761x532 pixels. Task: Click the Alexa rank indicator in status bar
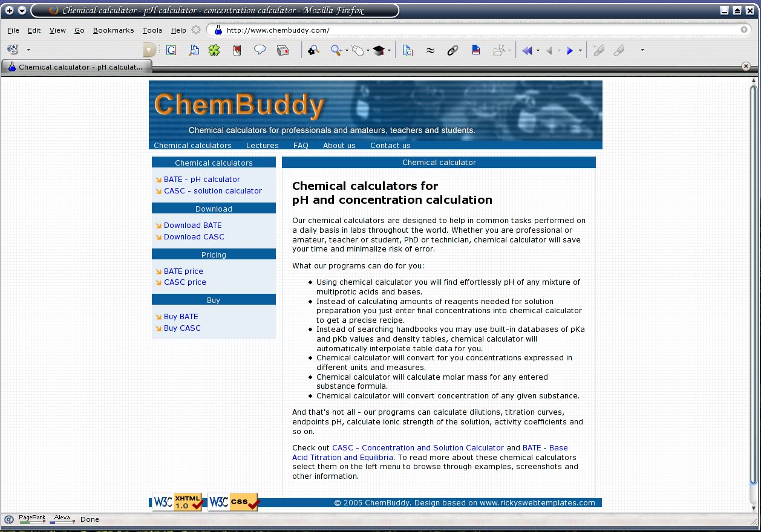(x=62, y=519)
